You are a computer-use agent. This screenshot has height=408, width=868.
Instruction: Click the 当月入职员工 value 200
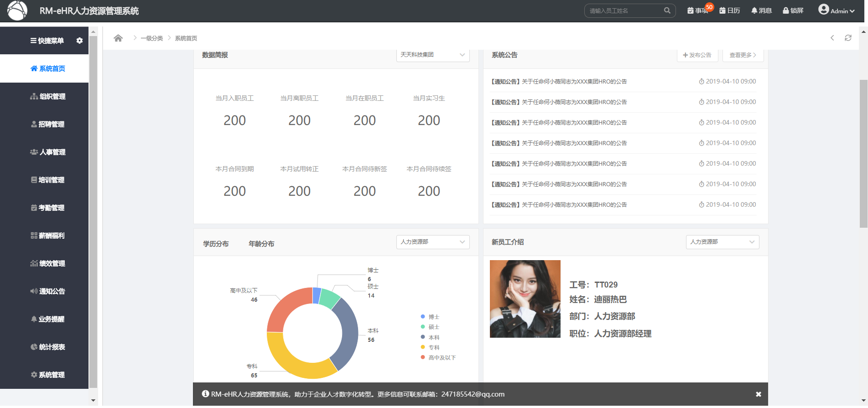coord(234,120)
